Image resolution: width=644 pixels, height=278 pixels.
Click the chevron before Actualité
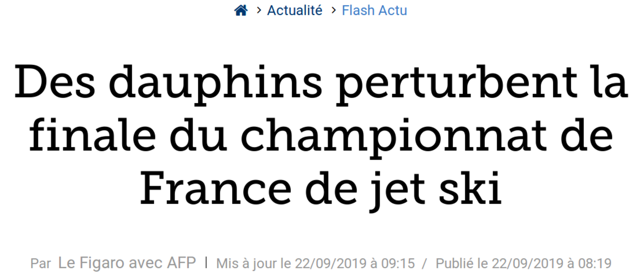coord(258,11)
